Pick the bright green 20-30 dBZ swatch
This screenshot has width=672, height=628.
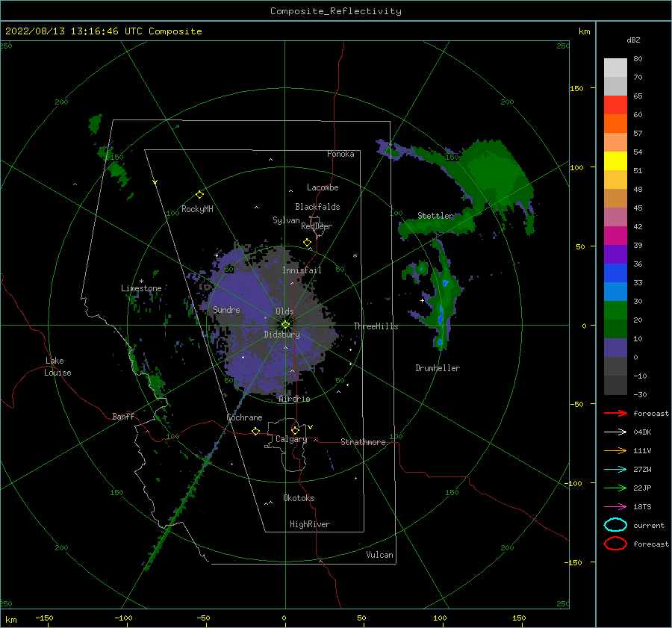tap(615, 311)
